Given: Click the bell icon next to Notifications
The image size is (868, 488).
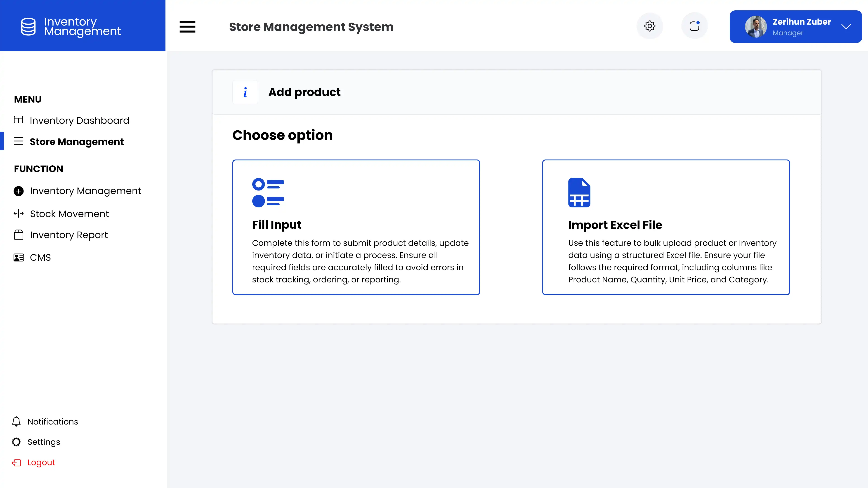Looking at the screenshot, I should click(x=16, y=421).
